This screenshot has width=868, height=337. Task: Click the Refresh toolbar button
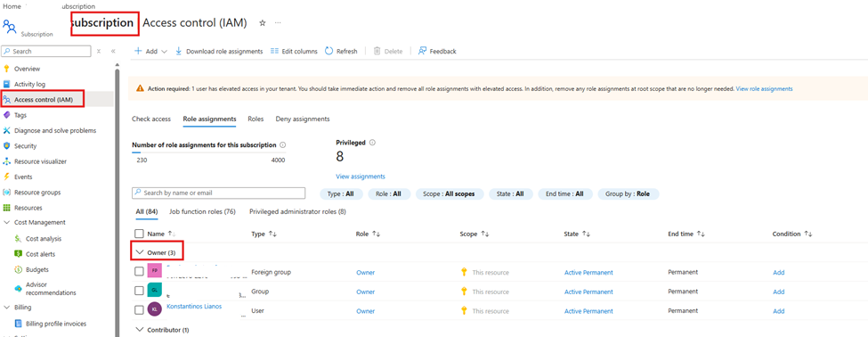click(341, 51)
